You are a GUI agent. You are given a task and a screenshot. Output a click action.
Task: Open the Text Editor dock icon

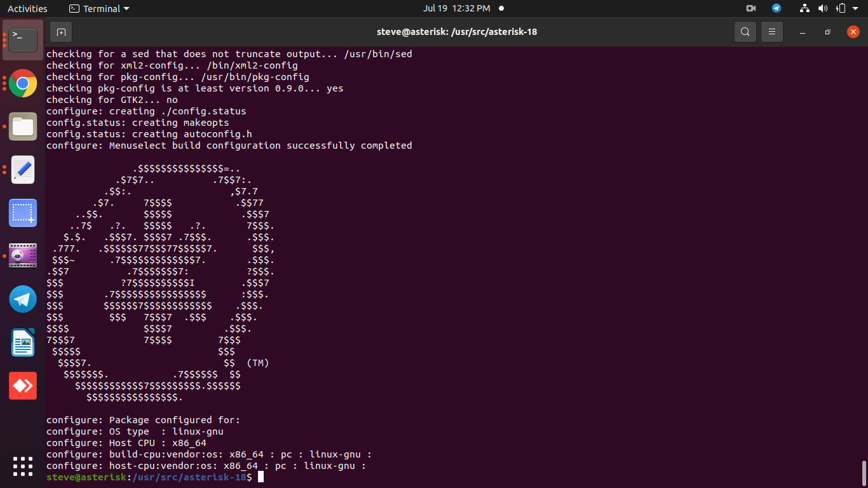[x=23, y=170]
